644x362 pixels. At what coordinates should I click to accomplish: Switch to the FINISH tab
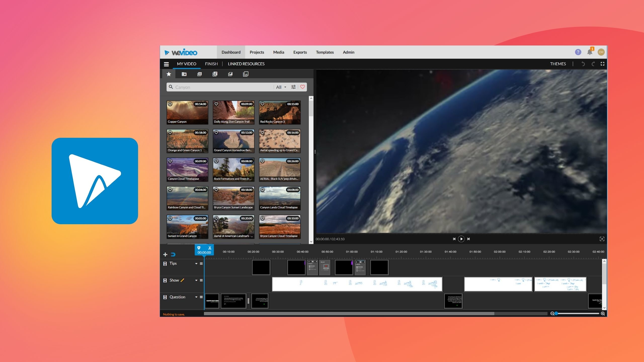click(x=211, y=64)
